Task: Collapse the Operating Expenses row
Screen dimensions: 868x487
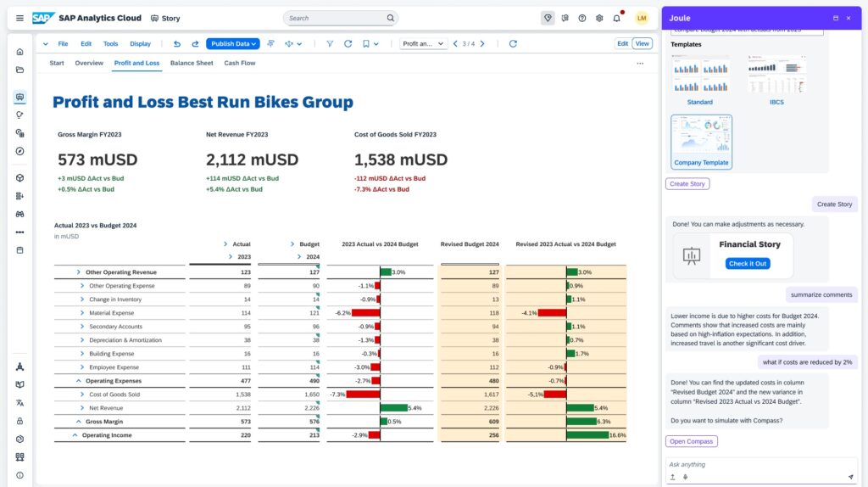Action: click(79, 381)
